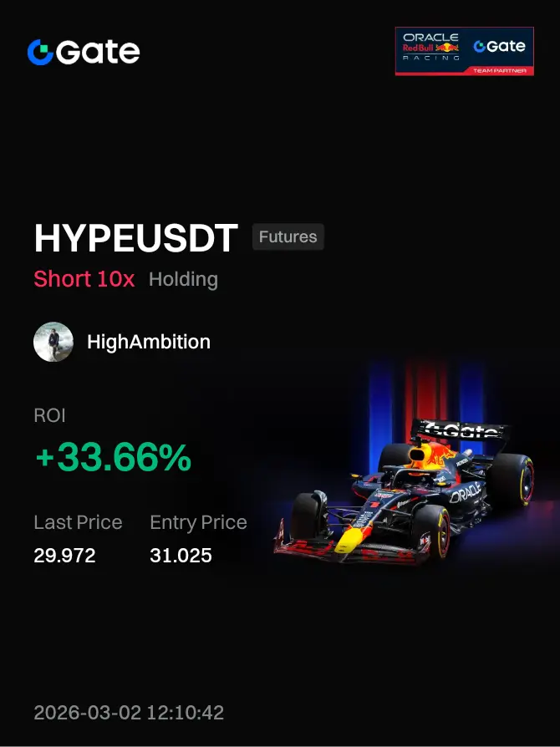The width and height of the screenshot is (560, 747).
Task: Click the Red Bull F1 car image
Action: tap(405, 492)
